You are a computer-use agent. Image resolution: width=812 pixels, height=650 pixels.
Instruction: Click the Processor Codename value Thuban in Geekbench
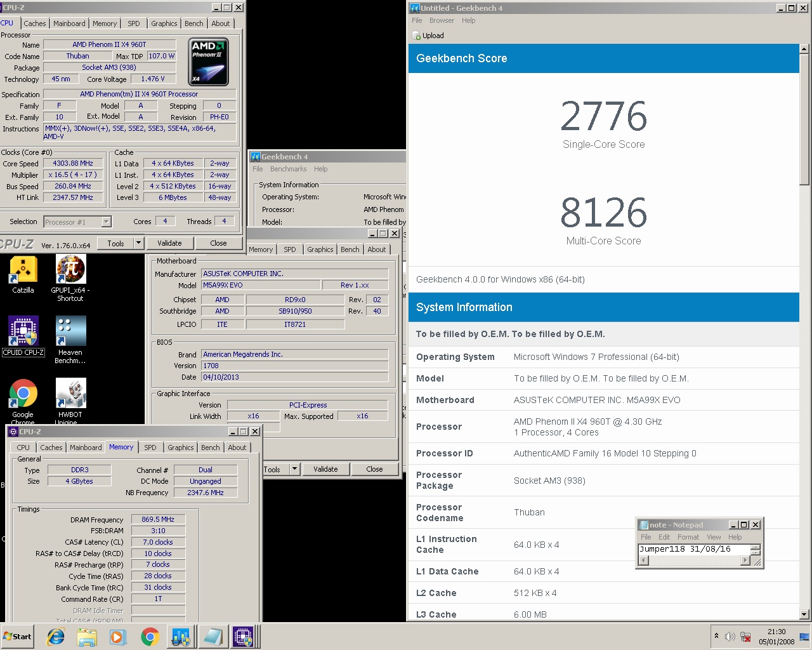(x=529, y=512)
